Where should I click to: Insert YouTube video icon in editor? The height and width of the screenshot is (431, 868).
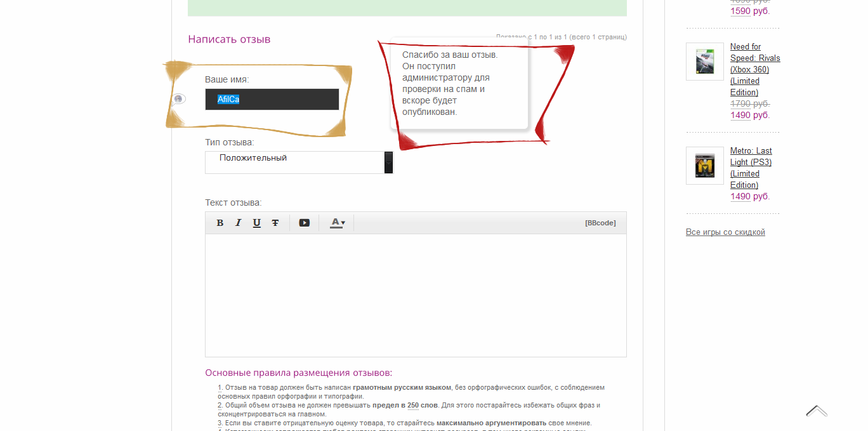click(x=305, y=223)
